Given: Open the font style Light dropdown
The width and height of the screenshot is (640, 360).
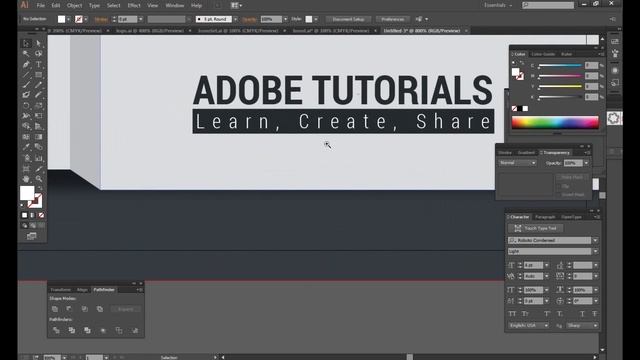Looking at the screenshot, I should [x=595, y=251].
